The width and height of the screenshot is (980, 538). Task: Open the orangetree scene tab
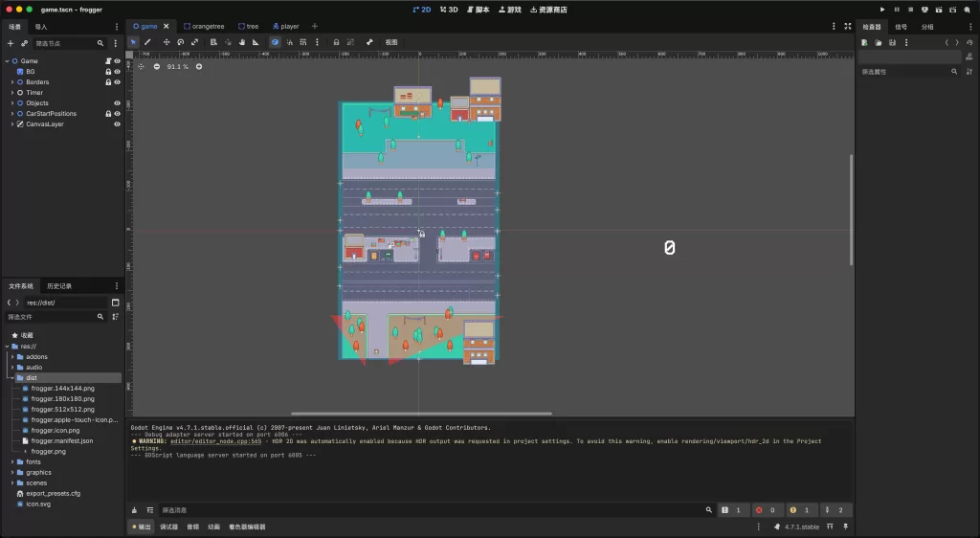coord(205,26)
